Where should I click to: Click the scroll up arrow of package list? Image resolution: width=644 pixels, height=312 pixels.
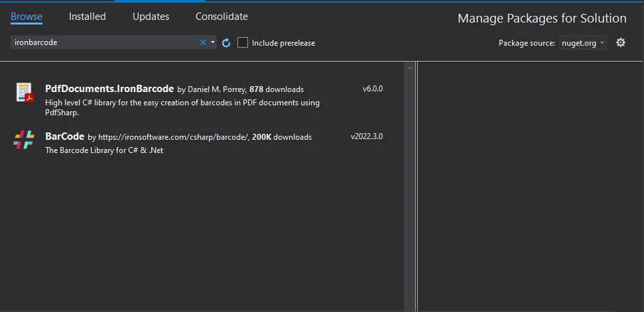(x=410, y=68)
